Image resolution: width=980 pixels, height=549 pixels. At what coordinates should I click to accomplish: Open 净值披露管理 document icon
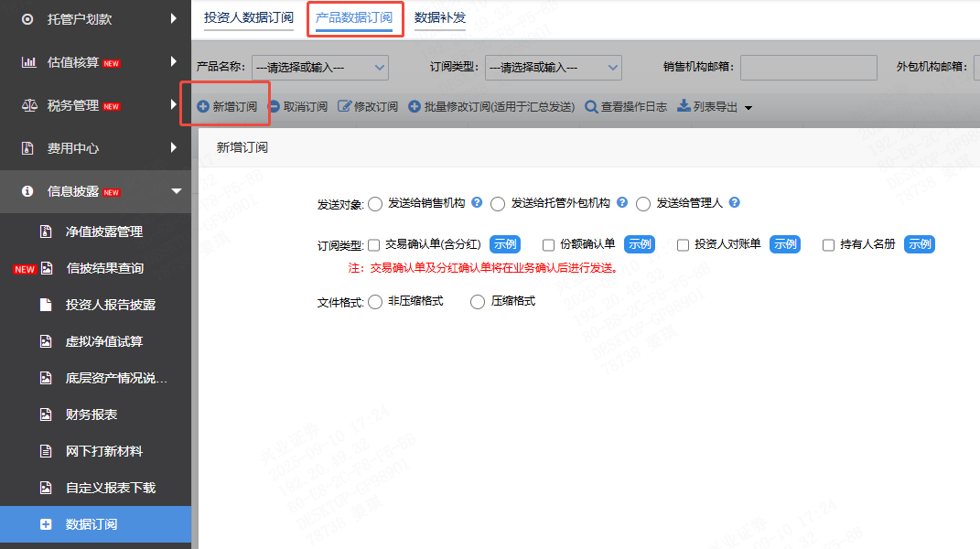tap(46, 232)
